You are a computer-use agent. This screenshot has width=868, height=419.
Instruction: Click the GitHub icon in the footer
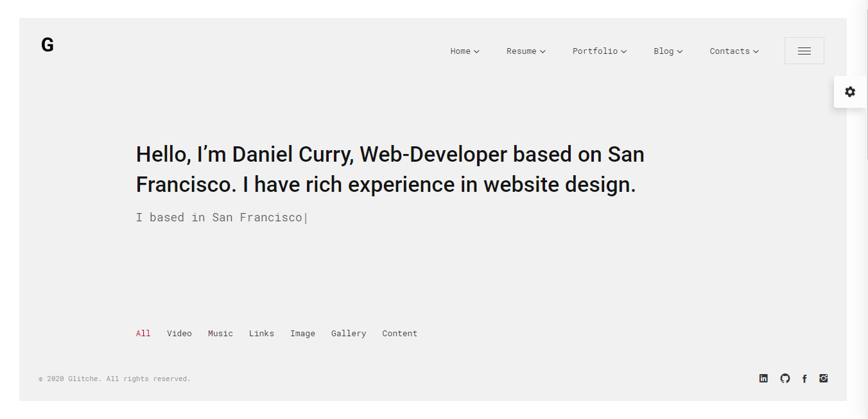785,378
